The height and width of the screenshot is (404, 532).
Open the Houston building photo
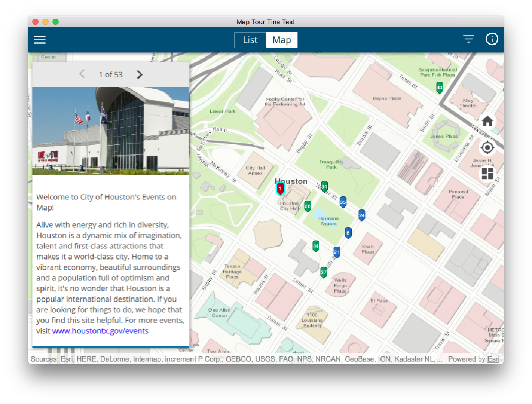(111, 131)
